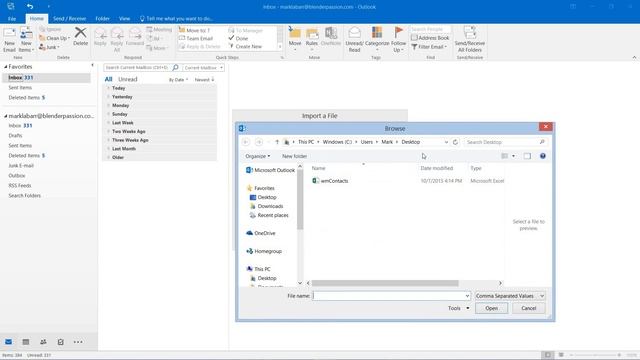Click the Tell me what you want box

pos(176,18)
